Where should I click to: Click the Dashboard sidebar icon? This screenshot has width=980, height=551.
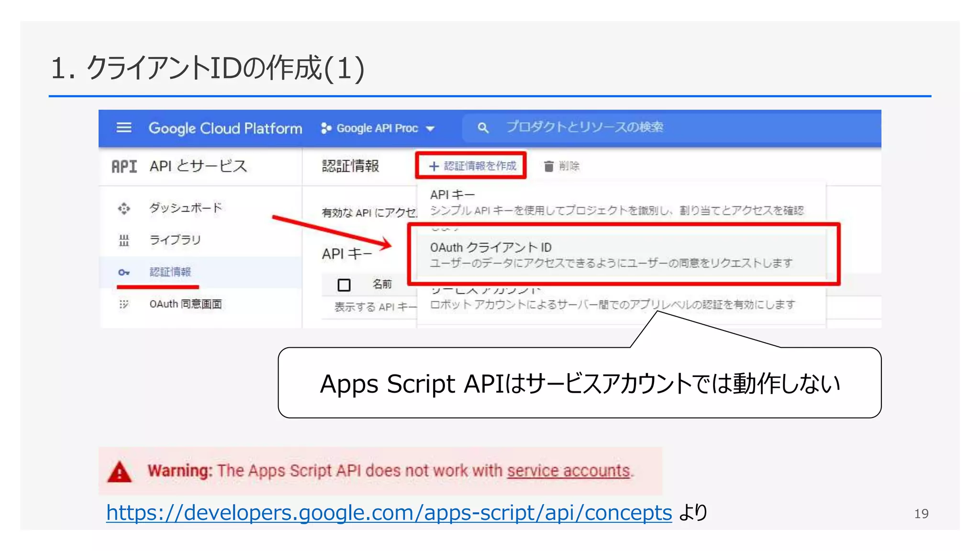point(124,209)
